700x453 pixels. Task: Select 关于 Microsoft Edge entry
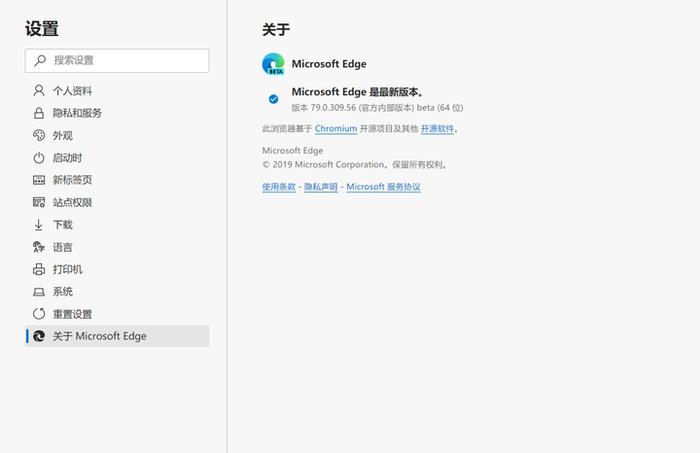117,336
